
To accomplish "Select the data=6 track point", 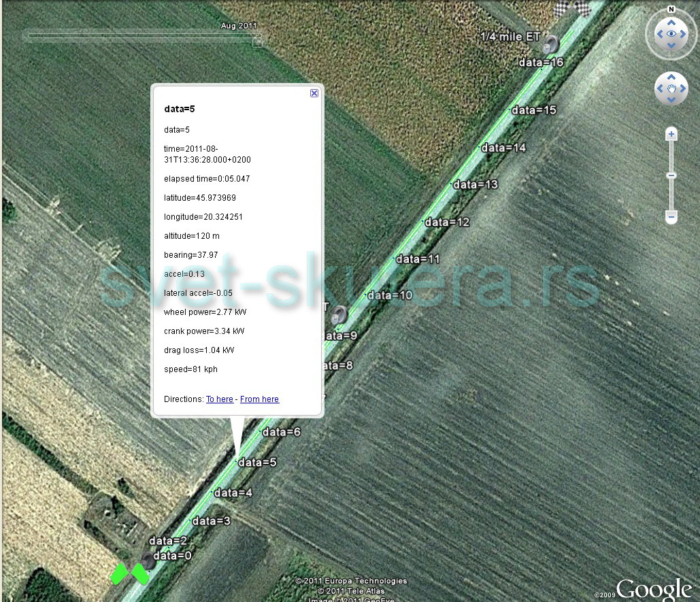I will [281, 431].
